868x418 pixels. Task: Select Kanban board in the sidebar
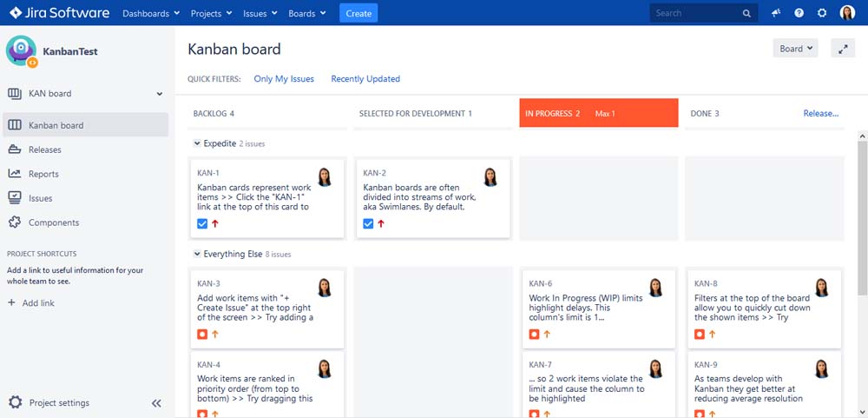click(x=86, y=125)
